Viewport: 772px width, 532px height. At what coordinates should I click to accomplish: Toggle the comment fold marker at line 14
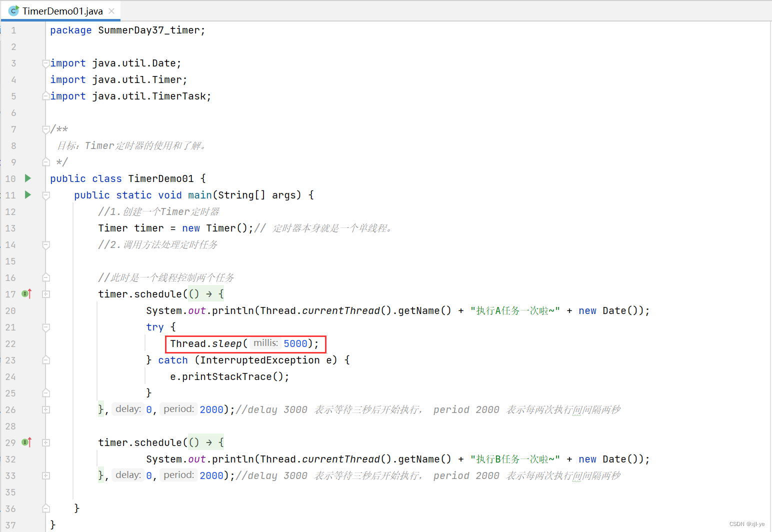point(46,244)
